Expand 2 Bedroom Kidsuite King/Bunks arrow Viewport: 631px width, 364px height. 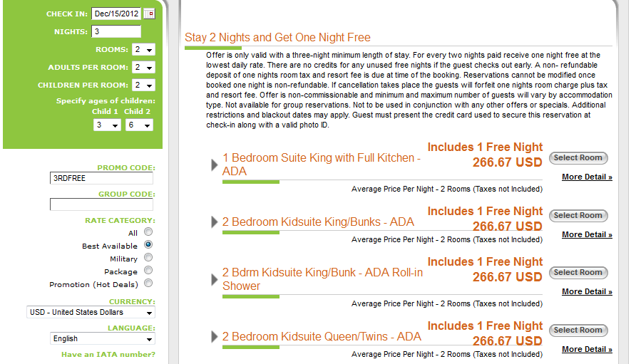click(215, 222)
